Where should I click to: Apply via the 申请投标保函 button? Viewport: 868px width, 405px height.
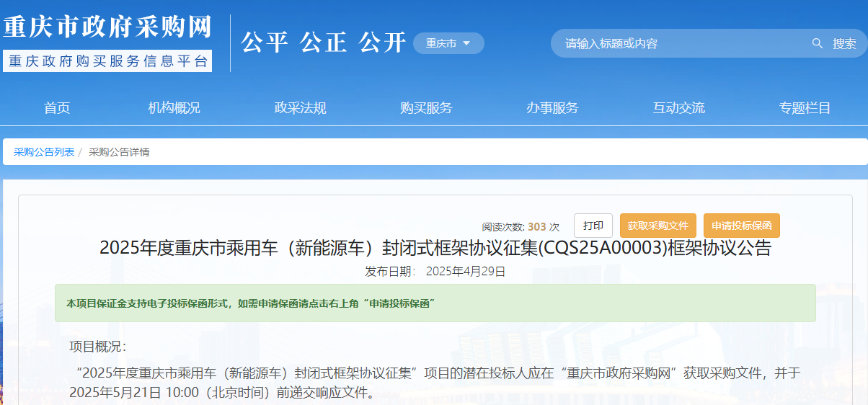(741, 226)
